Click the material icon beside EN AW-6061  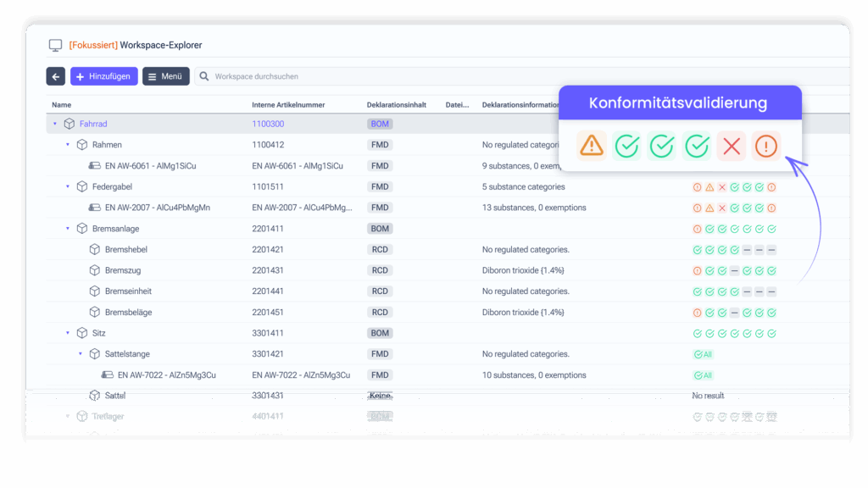coord(95,165)
